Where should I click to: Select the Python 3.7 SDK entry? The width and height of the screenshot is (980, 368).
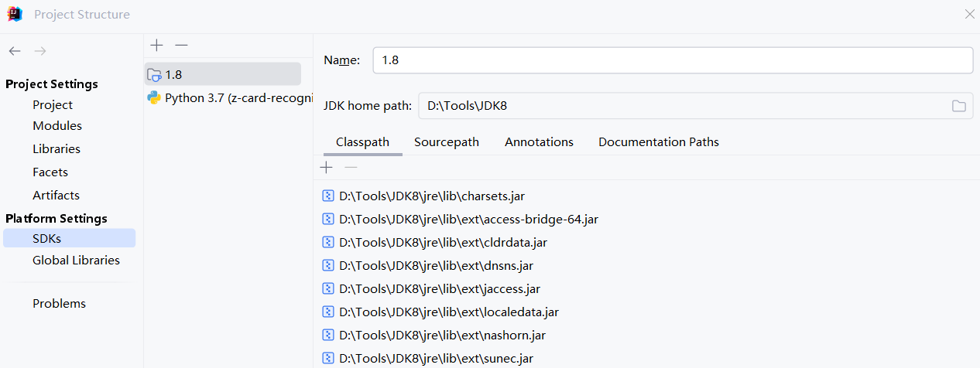(x=228, y=98)
